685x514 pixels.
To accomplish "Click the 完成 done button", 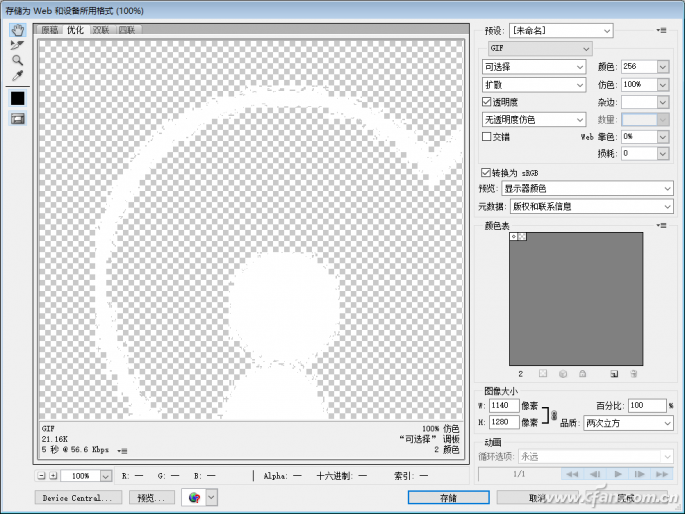I will coord(627,498).
